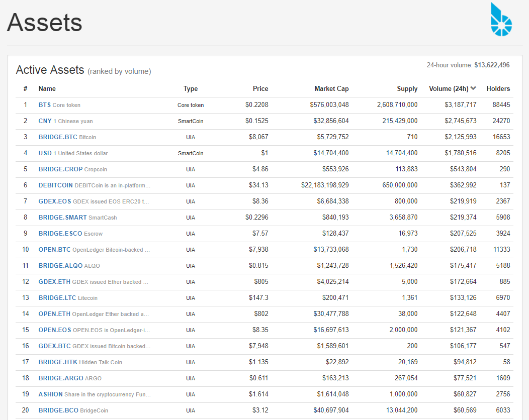Select DEBITCOIN price $34.13
Screen dimensions: 529x420
(x=258, y=185)
